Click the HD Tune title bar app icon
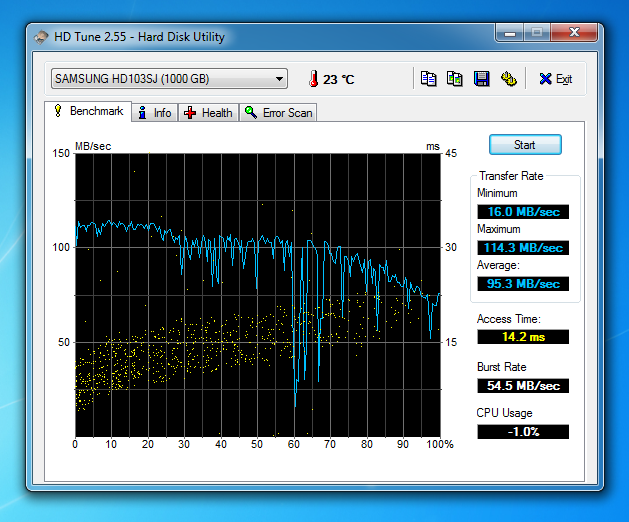Viewport: 629px width, 522px height. [x=41, y=37]
